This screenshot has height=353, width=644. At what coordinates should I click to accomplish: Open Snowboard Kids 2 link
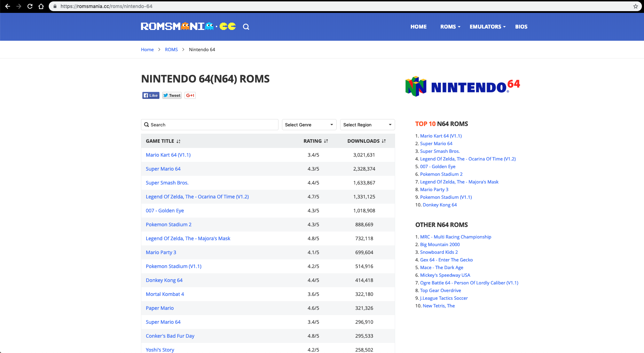point(439,252)
